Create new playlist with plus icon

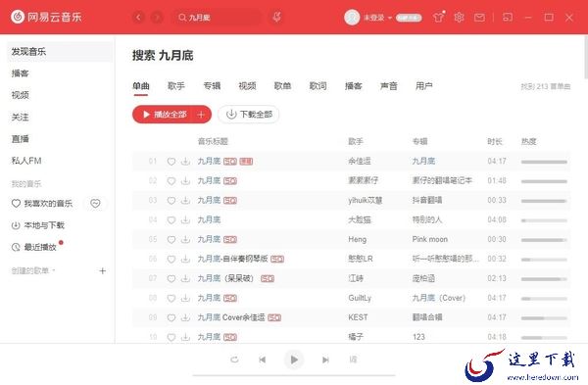(x=102, y=270)
